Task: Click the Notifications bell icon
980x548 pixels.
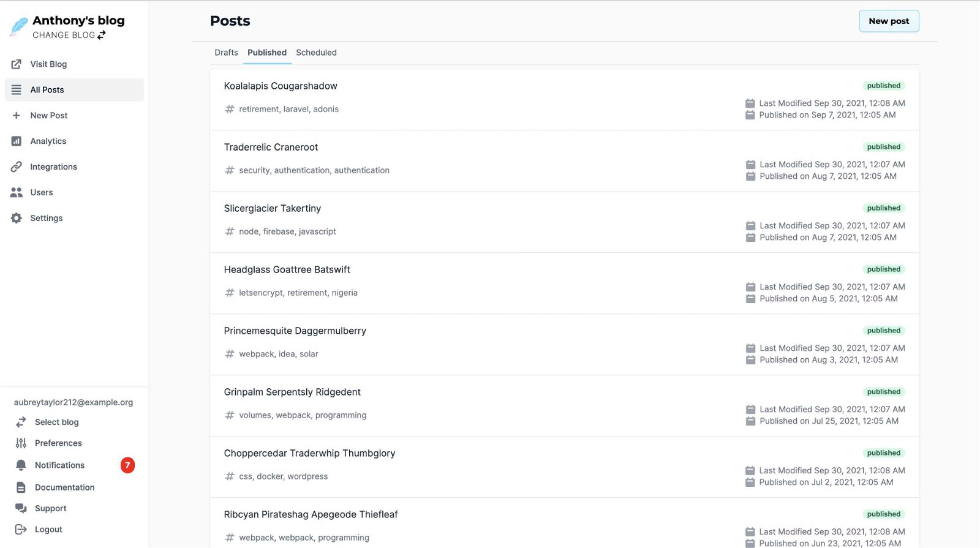Action: click(21, 465)
